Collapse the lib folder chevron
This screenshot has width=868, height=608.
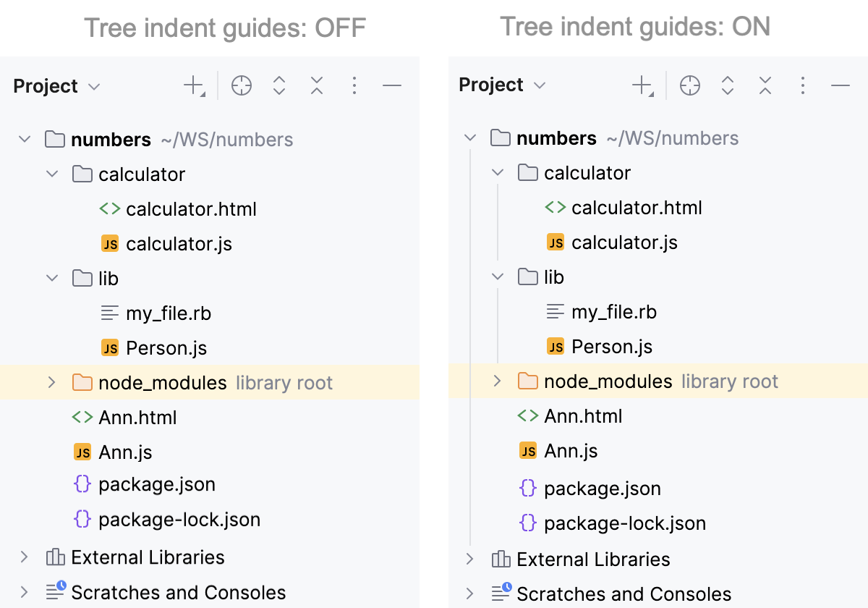pos(51,278)
